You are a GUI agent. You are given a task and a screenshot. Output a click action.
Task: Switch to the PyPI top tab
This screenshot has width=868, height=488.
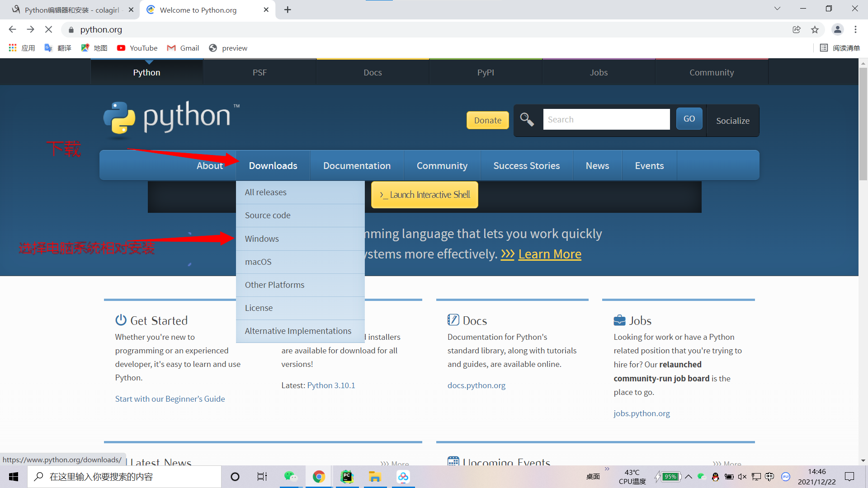point(486,72)
